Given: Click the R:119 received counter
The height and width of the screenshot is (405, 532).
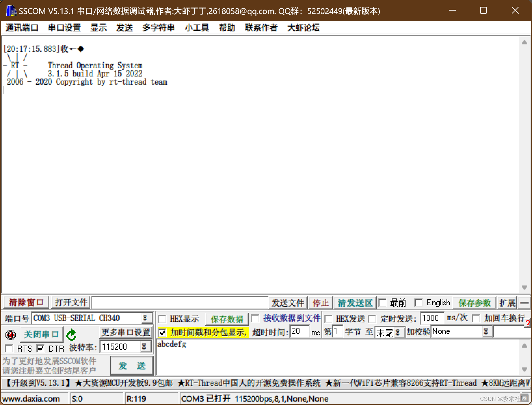Looking at the screenshot, I should click(x=136, y=399).
